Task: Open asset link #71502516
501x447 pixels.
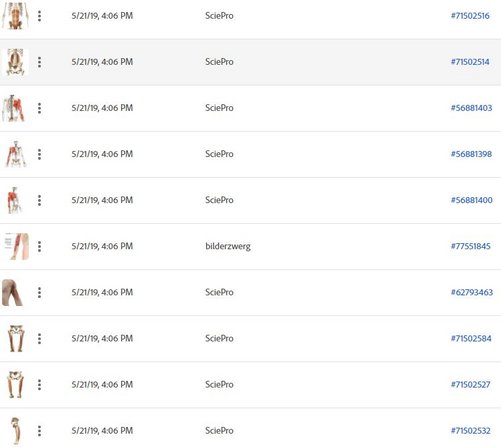Action: coord(470,16)
